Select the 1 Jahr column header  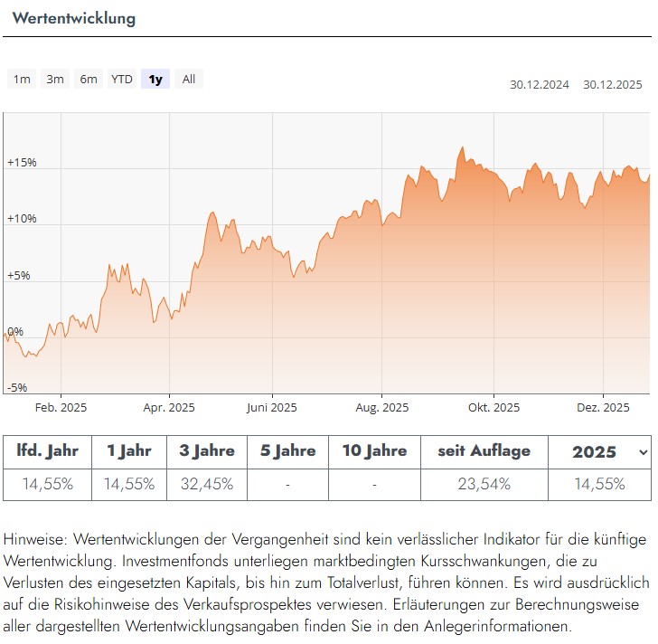tap(129, 450)
